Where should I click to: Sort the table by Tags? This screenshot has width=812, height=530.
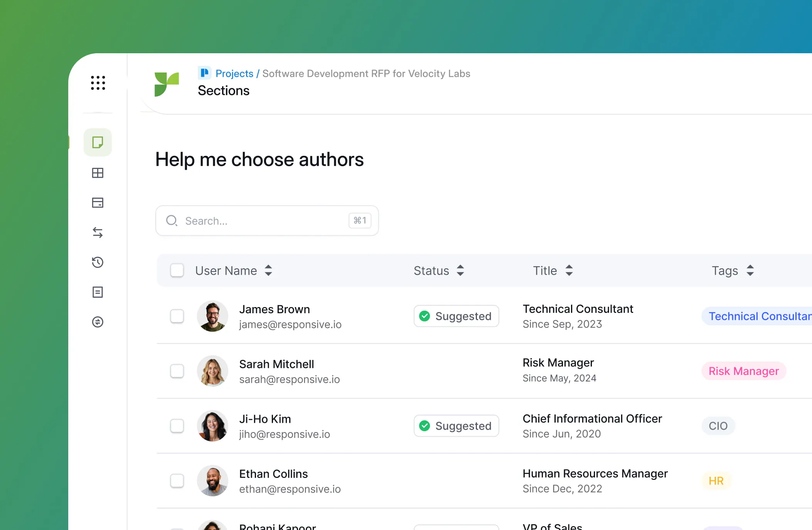750,270
